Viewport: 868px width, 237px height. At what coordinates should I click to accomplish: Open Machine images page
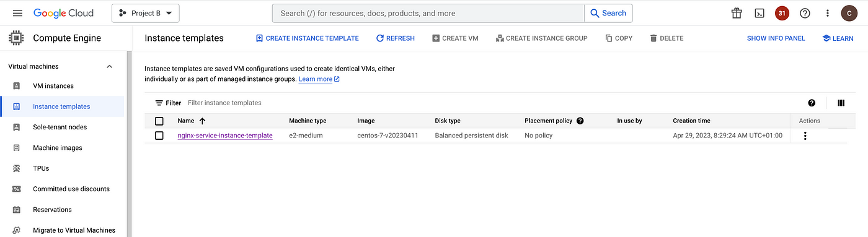click(x=58, y=148)
